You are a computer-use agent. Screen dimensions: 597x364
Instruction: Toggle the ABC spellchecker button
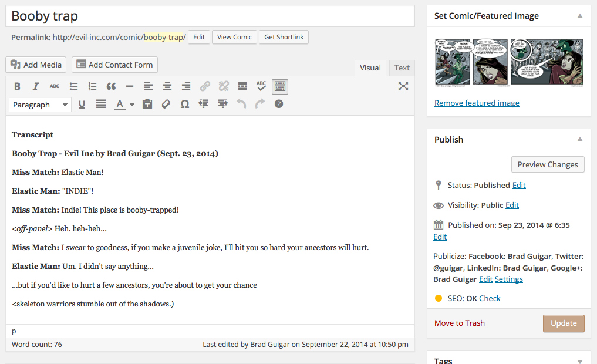[261, 86]
